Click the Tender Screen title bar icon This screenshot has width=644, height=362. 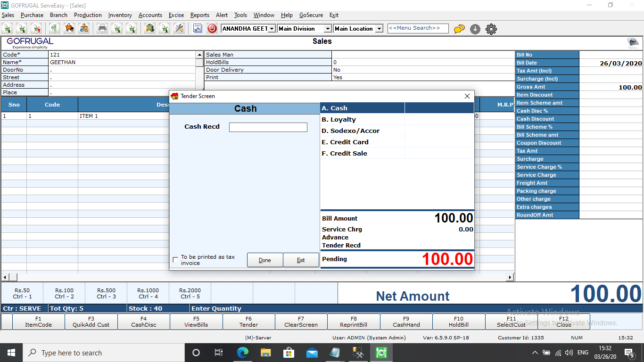tap(175, 96)
